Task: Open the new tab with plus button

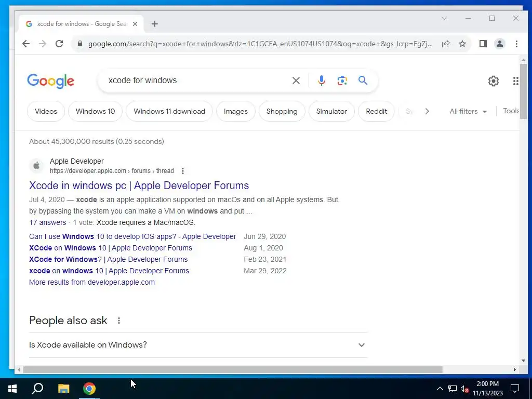Action: (x=155, y=24)
